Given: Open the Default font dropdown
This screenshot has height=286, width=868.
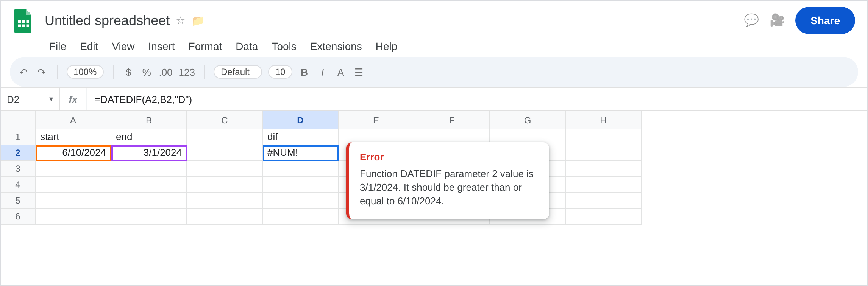Looking at the screenshot, I should (x=238, y=72).
